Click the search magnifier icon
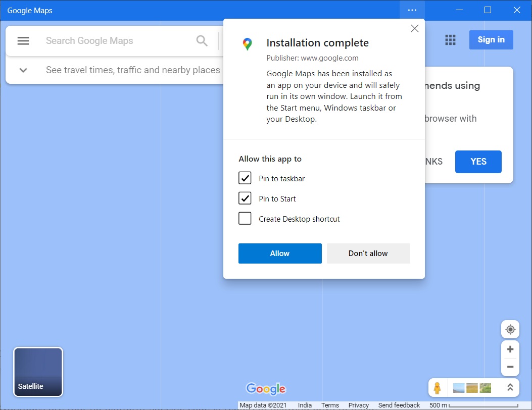The image size is (532, 410). (x=202, y=41)
